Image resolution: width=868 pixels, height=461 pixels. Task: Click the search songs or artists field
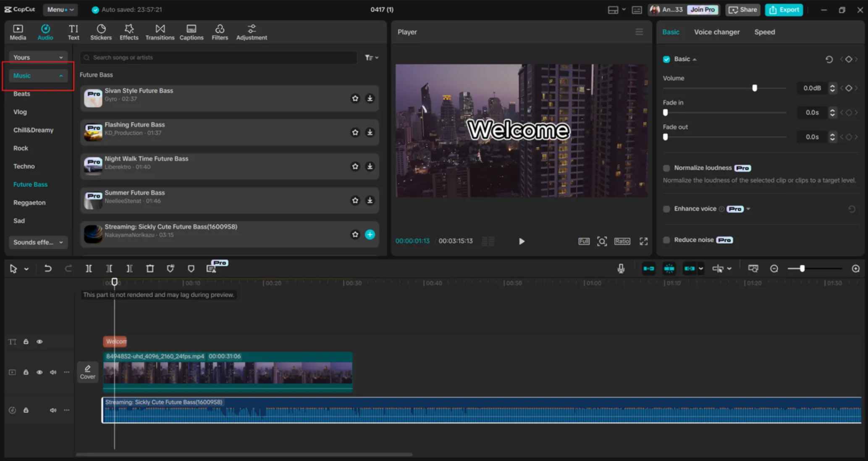click(x=218, y=58)
